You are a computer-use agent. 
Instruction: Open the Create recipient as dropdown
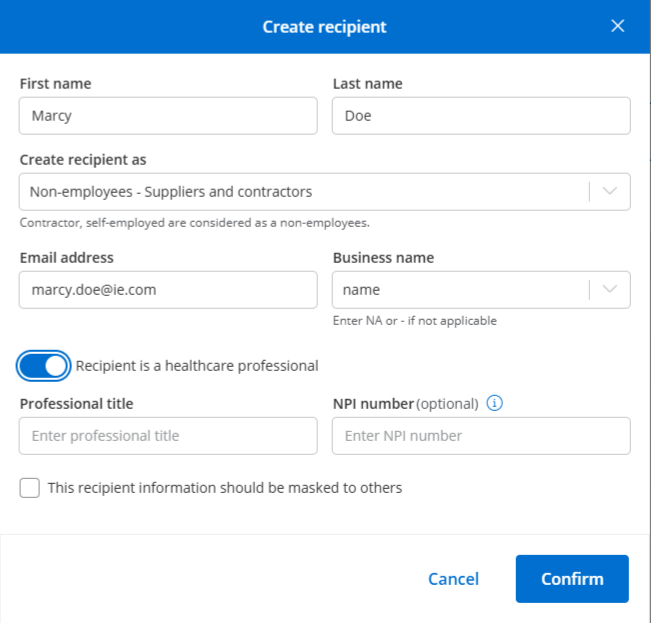325,192
